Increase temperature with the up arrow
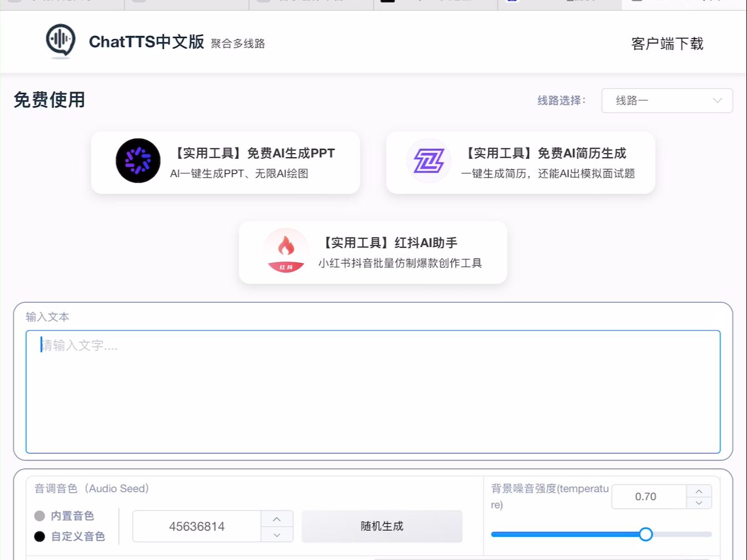Screen dimensions: 747x560 click(699, 491)
